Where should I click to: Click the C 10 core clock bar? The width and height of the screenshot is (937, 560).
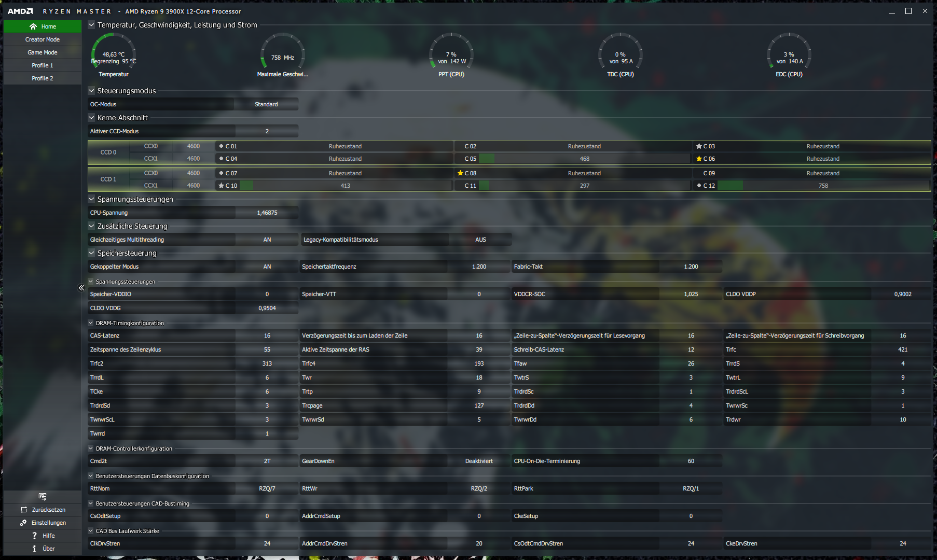point(346,186)
